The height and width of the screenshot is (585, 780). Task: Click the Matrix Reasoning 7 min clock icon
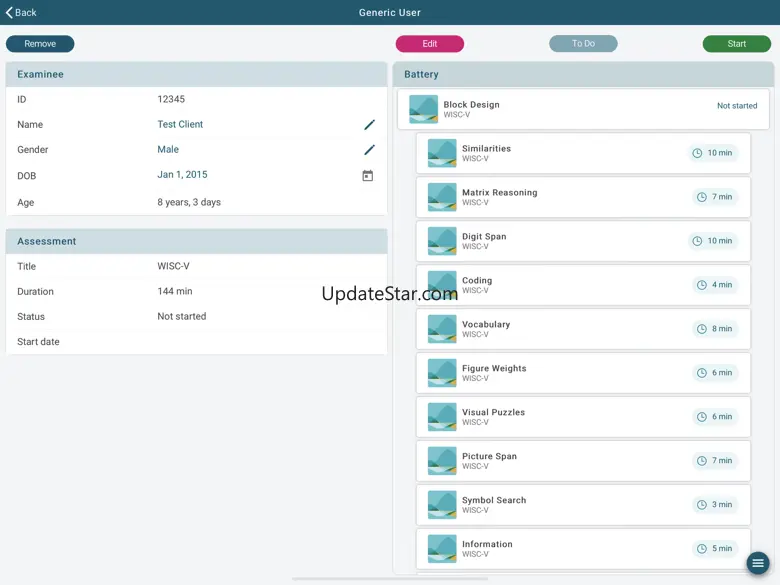pos(701,197)
